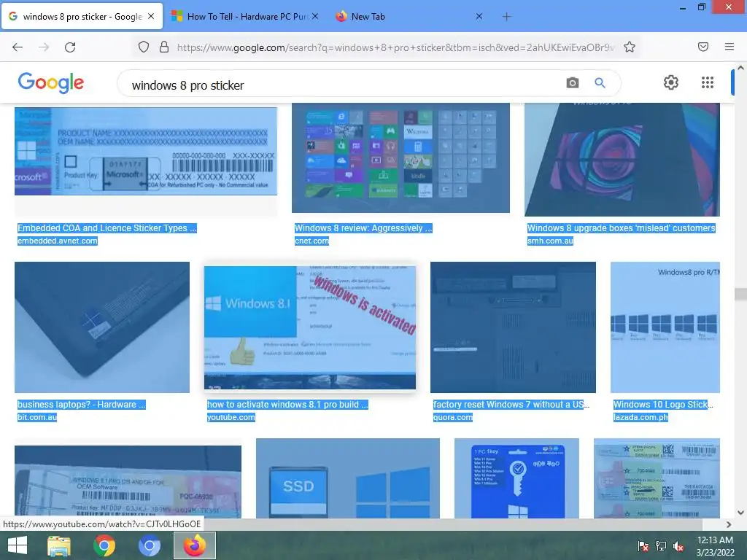
Task: Click the cnet.com source link
Action: pos(311,241)
